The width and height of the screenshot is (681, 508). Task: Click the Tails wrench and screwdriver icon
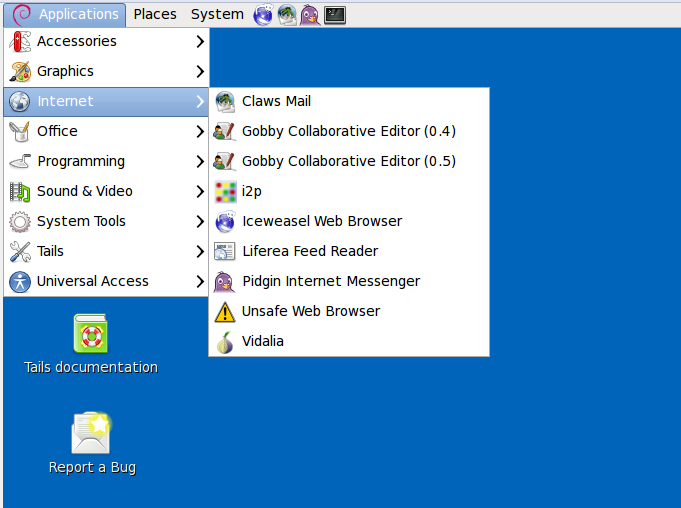point(20,251)
